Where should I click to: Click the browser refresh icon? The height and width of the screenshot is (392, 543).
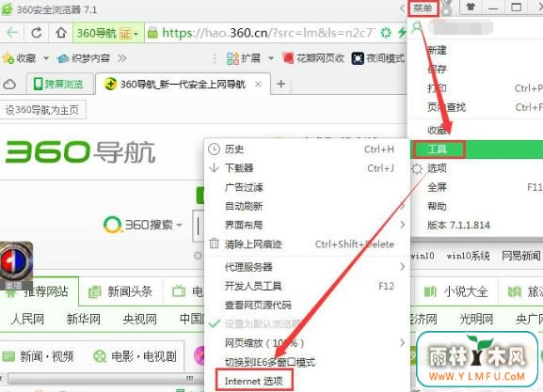(x=37, y=33)
